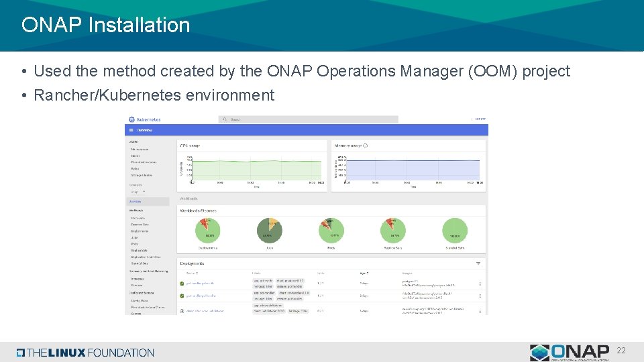Open Replication Controllers in the sidebar
Viewport: 644px width, 362px height.
(146, 257)
